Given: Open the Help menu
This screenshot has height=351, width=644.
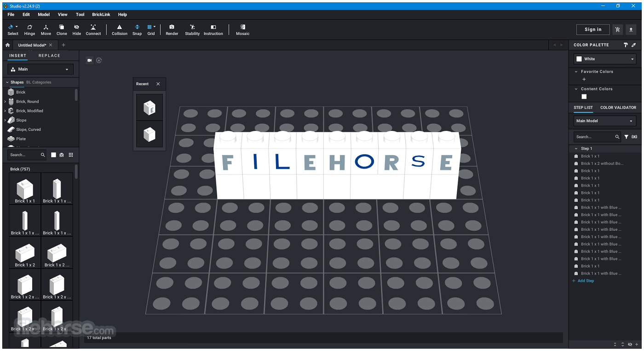Looking at the screenshot, I should point(122,15).
